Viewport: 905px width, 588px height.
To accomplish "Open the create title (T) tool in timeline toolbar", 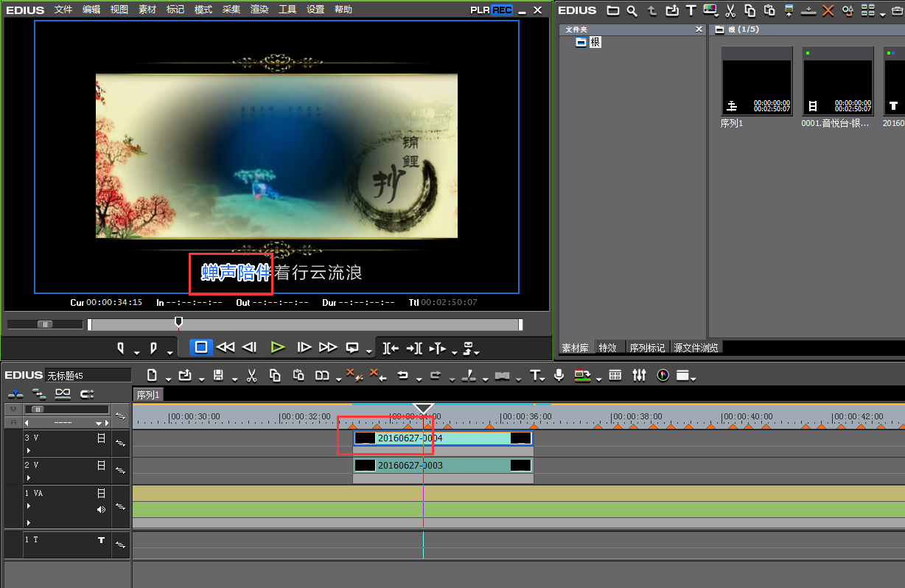I will [536, 376].
